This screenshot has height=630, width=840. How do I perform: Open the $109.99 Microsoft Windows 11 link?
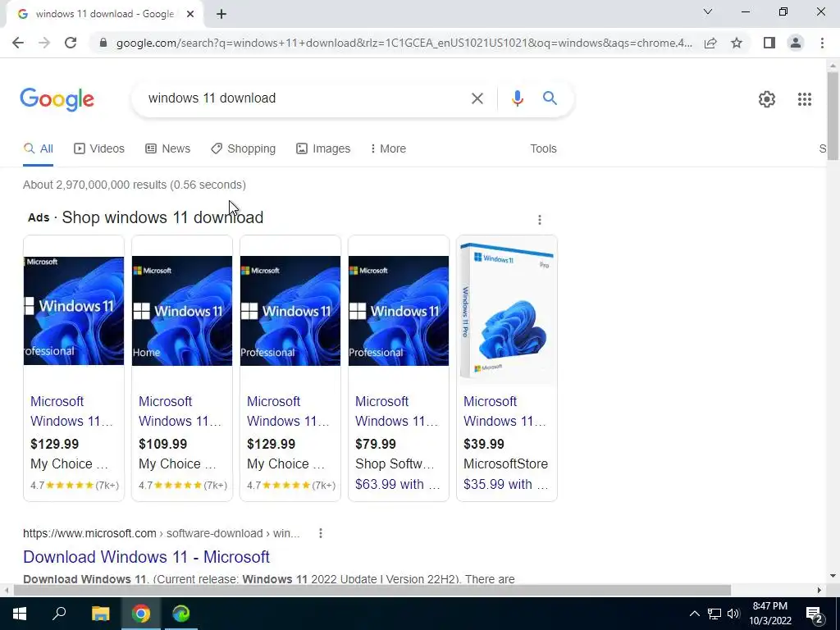tap(180, 412)
